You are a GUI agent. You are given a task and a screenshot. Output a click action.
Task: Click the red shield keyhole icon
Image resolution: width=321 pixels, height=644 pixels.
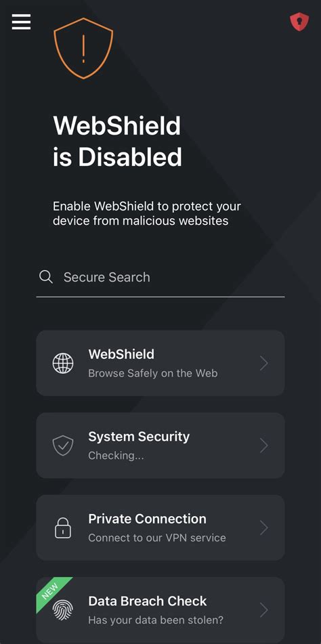(x=299, y=22)
